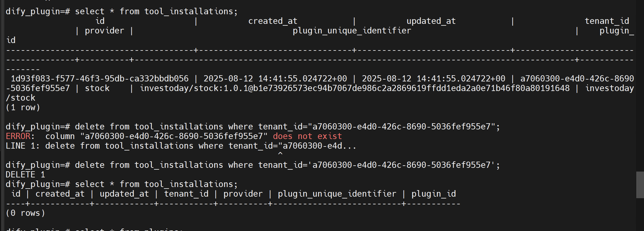Click the DELETE 1 result line
The image size is (644, 231).
coord(25,175)
